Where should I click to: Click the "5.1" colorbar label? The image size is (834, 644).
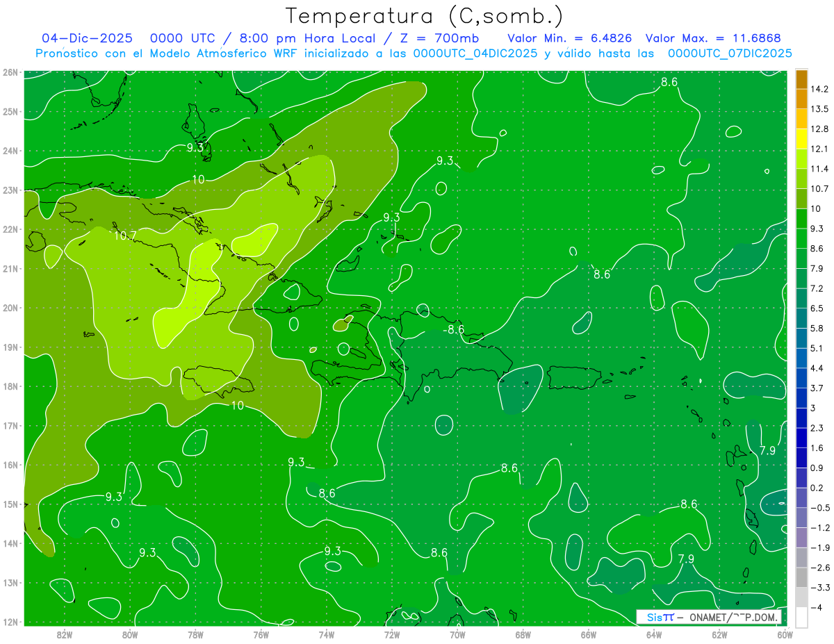pyautogui.click(x=817, y=348)
